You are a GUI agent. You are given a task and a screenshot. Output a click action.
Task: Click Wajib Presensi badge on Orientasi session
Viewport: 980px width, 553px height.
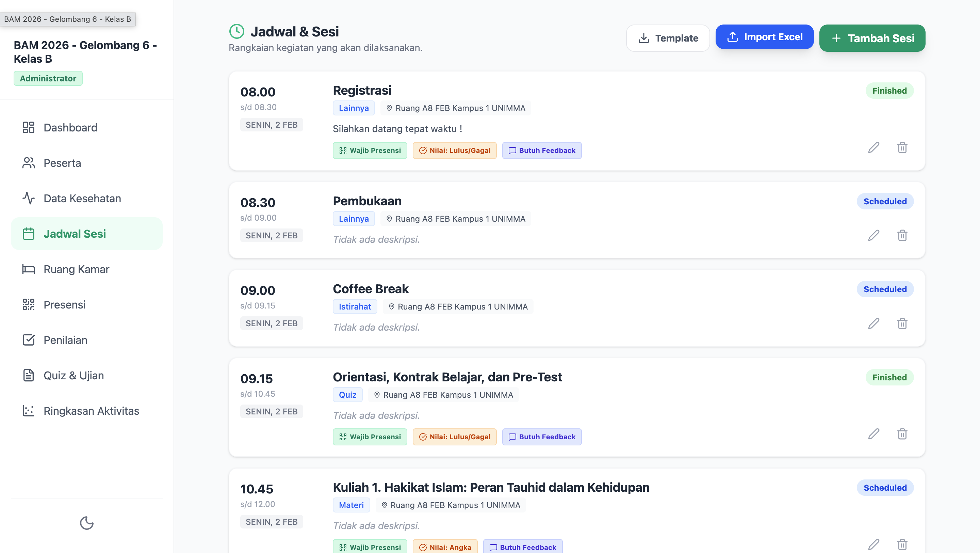[370, 437]
